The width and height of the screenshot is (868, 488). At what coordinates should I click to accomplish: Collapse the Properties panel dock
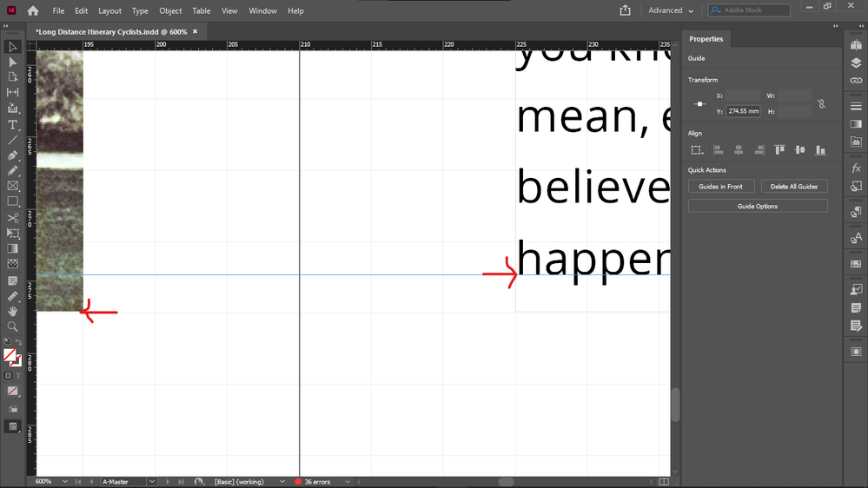[835, 26]
